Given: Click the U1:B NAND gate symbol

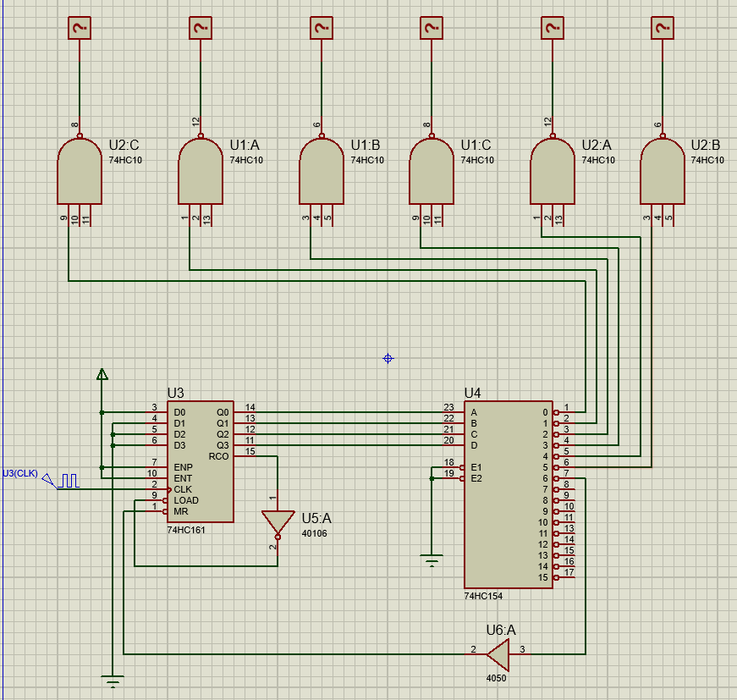Looking at the screenshot, I should [x=322, y=171].
